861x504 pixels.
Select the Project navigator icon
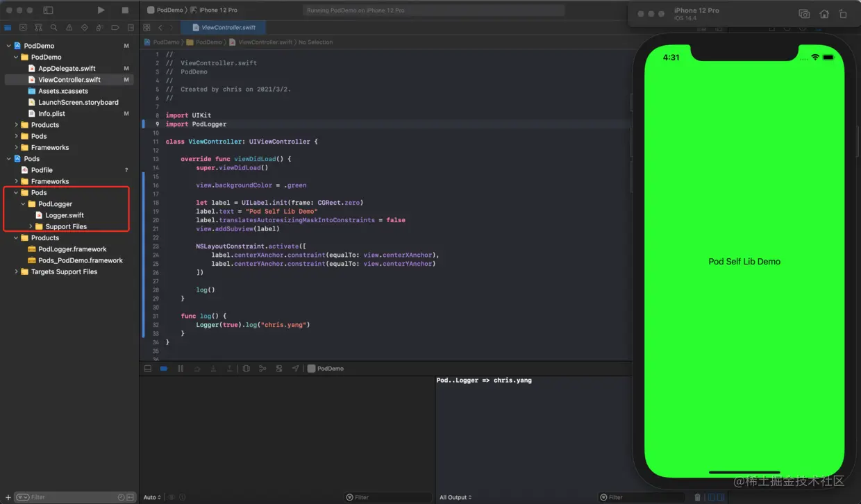(x=8, y=28)
